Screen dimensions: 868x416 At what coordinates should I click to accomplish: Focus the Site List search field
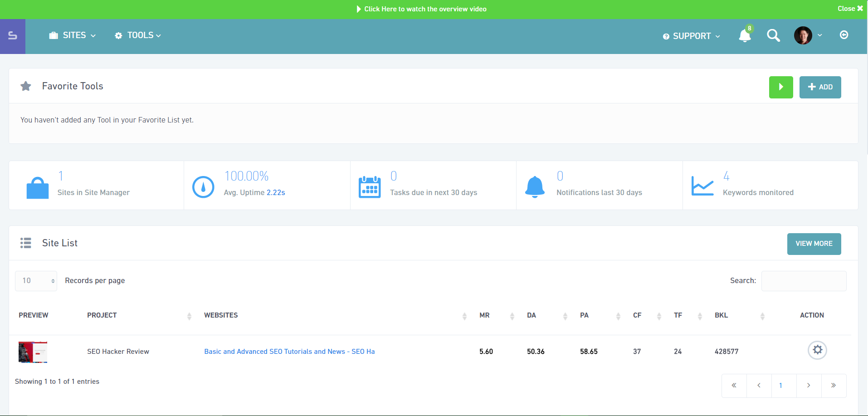(x=804, y=281)
